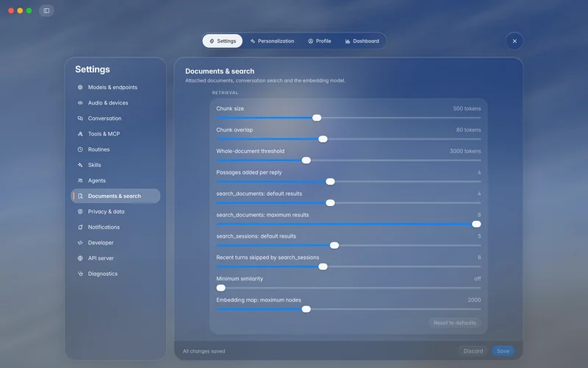Viewport: 588px width, 368px height.
Task: Click the 'All changes saved' status text
Action: 204,352
